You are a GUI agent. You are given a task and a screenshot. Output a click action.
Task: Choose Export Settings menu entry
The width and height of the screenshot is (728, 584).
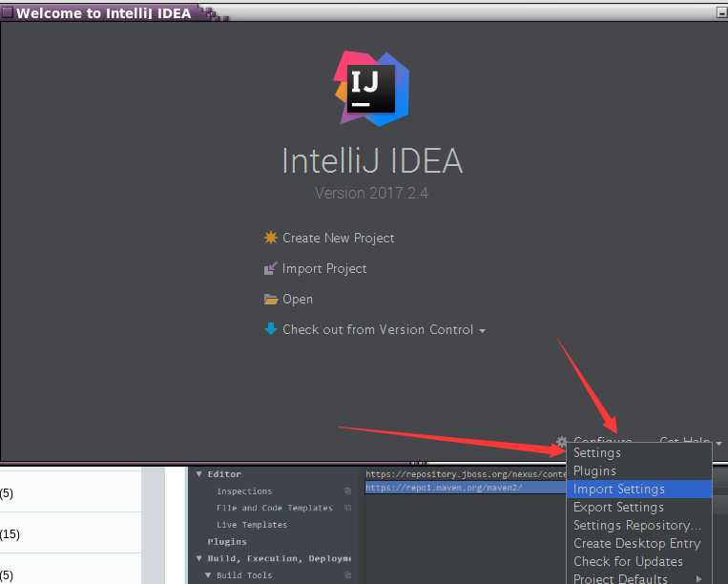pos(639,507)
